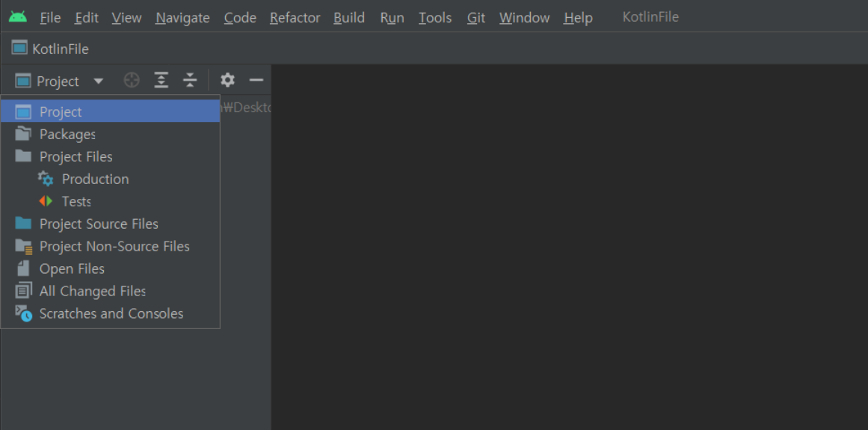Open Project panel settings gear
Viewport: 868px width, 430px height.
point(227,80)
